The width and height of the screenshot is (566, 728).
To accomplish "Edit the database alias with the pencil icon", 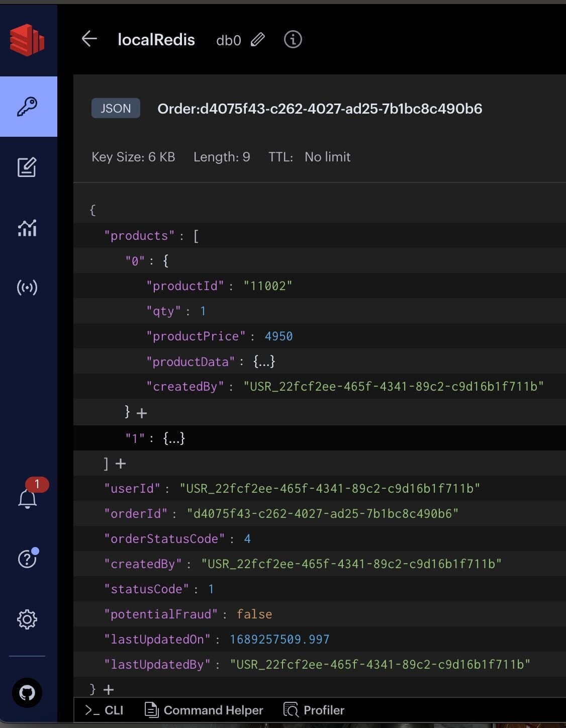I will (x=258, y=39).
